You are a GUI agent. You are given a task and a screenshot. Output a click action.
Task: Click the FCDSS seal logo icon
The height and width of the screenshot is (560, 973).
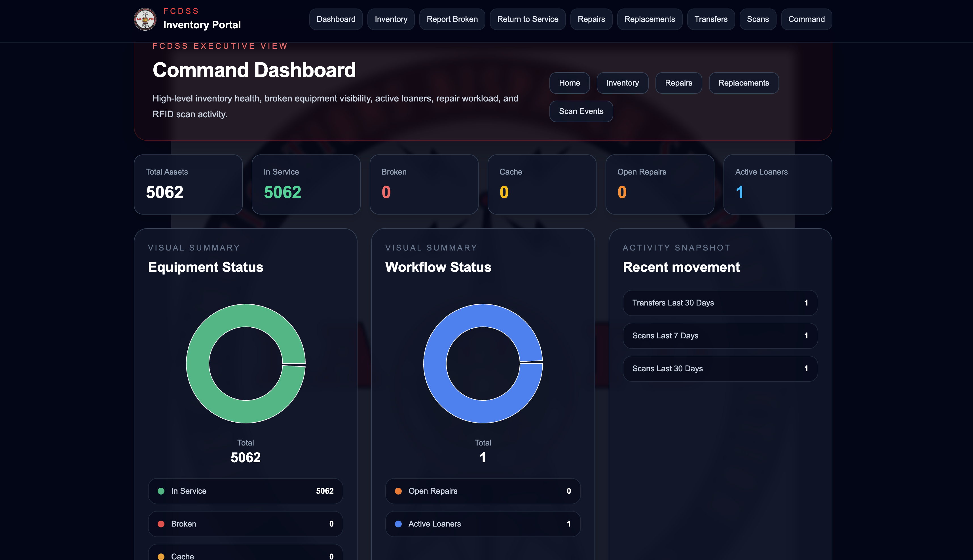coord(145,19)
